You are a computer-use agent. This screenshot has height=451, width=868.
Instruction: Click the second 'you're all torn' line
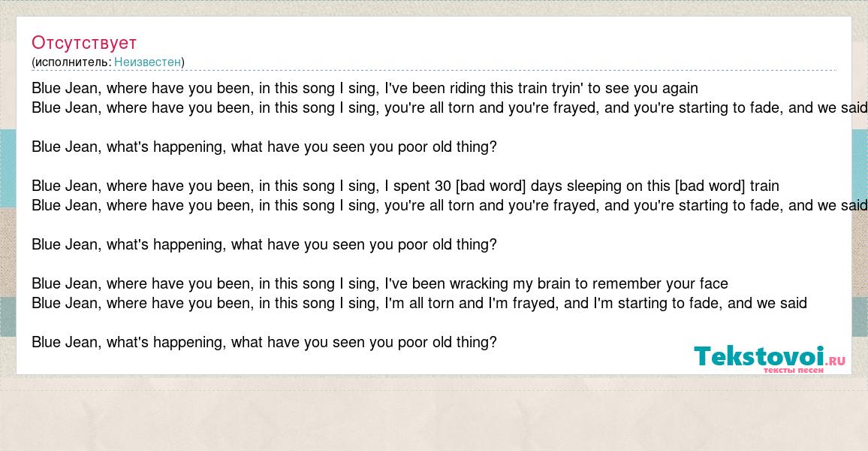pos(450,205)
